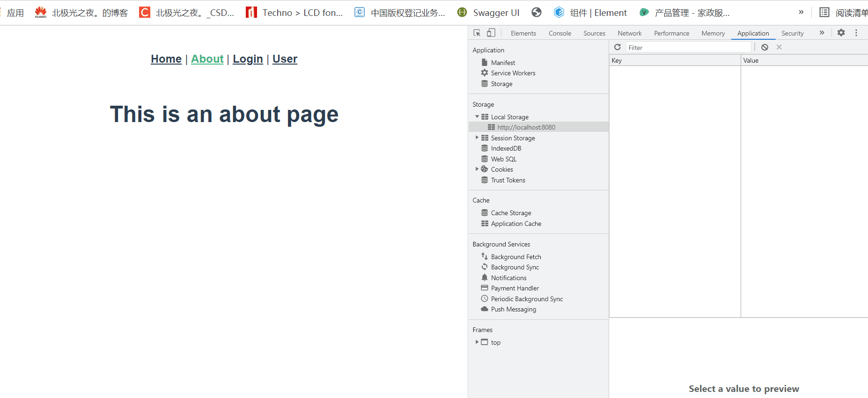Open the Login page link

[x=248, y=59]
